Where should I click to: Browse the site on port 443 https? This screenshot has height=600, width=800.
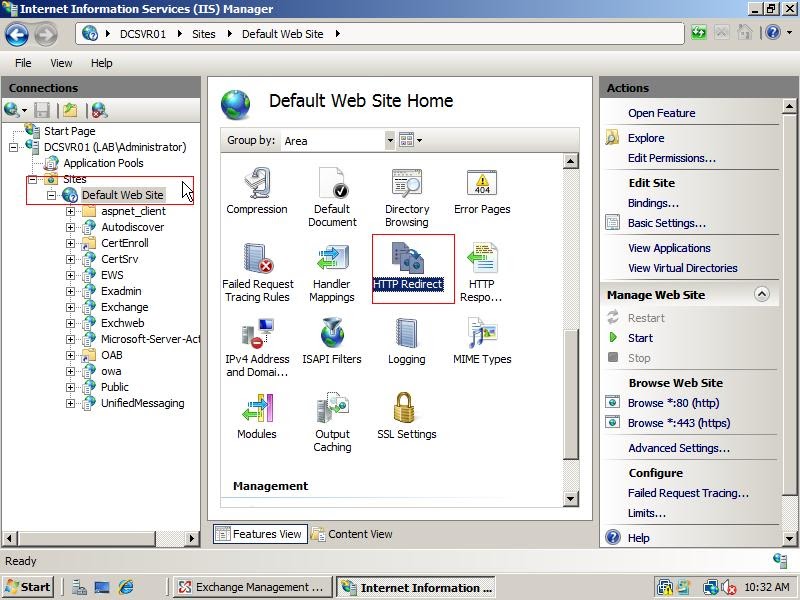[x=679, y=423]
